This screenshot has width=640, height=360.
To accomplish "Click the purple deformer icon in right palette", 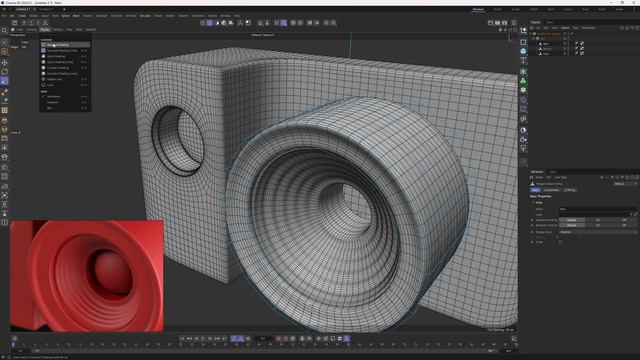I will point(523,119).
